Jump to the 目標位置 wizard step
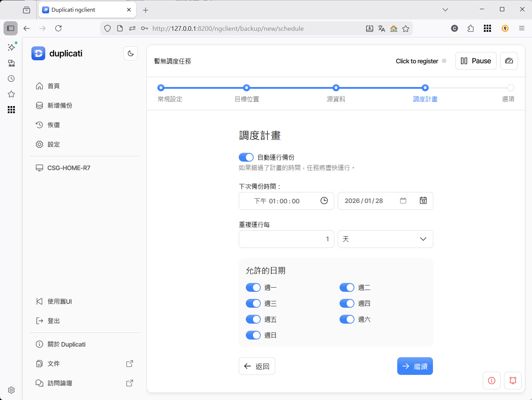 (247, 88)
